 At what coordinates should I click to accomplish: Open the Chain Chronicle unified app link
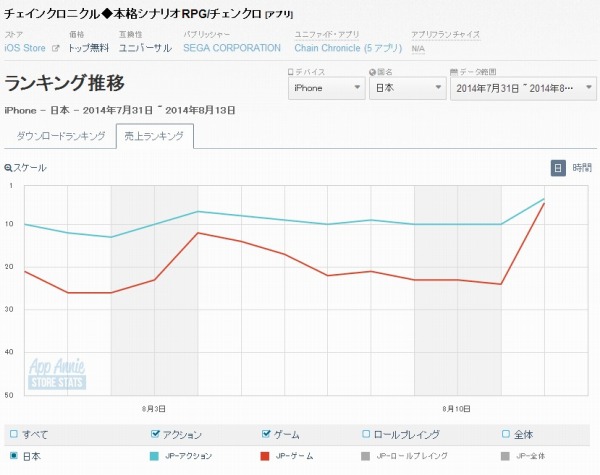(x=348, y=48)
